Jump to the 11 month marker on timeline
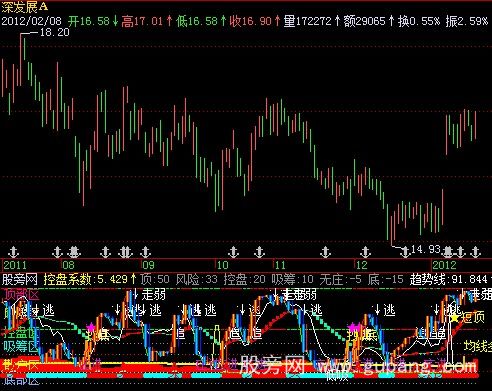The width and height of the screenshot is (492, 391). click(x=280, y=265)
